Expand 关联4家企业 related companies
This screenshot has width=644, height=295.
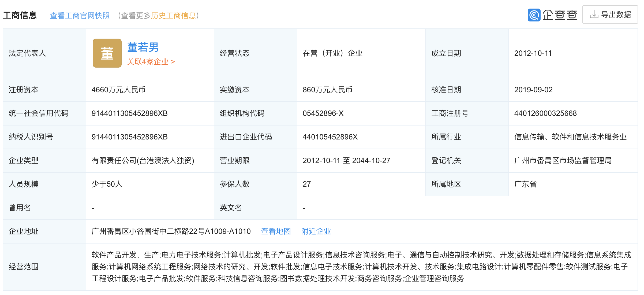(151, 62)
